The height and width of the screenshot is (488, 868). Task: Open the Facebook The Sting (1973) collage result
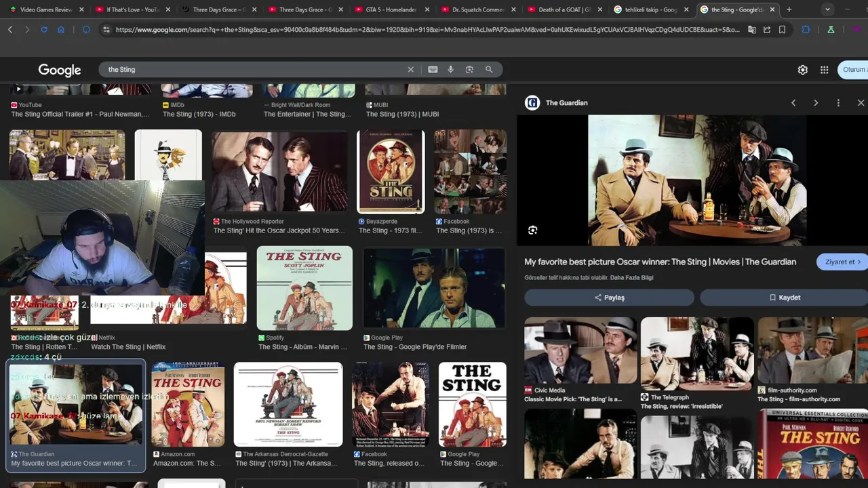pos(470,171)
